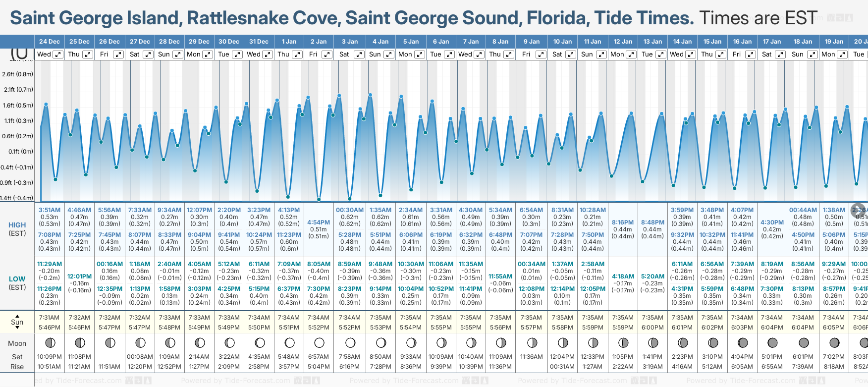Screen dimensions: 868x387
Task: Expand the Sun 4 Jan tide day
Action: 389,55
